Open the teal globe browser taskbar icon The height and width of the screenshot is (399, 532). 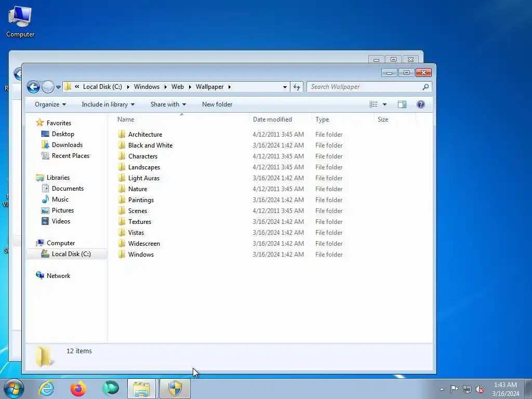[x=110, y=389]
